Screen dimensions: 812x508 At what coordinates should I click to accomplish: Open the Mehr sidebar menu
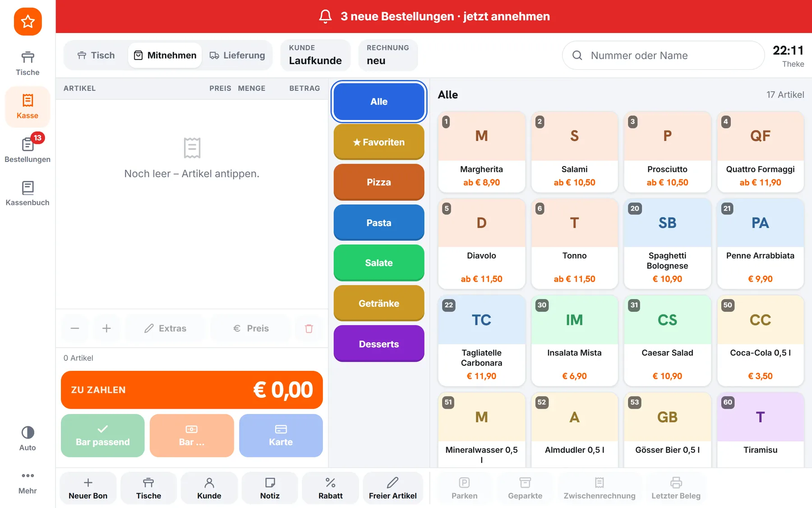(28, 482)
